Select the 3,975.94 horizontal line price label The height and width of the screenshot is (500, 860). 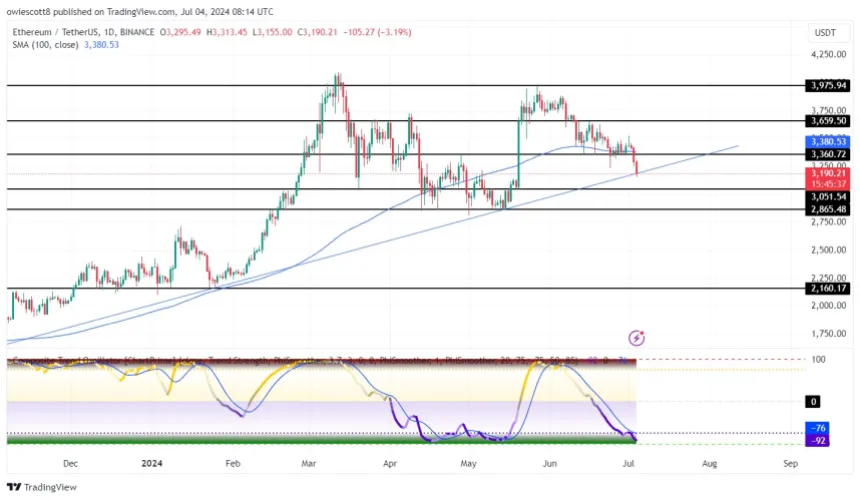(x=829, y=86)
